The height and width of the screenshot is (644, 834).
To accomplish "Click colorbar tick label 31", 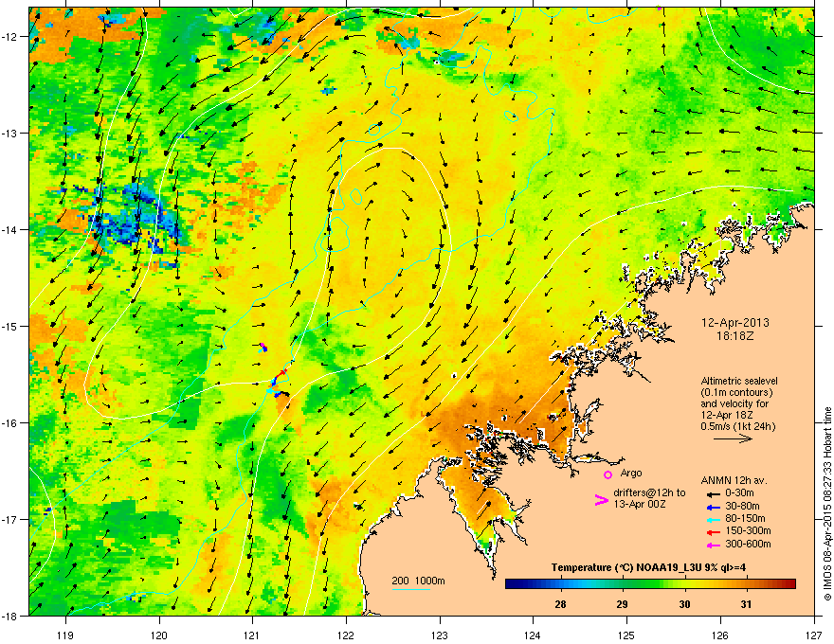I will coord(746,604).
